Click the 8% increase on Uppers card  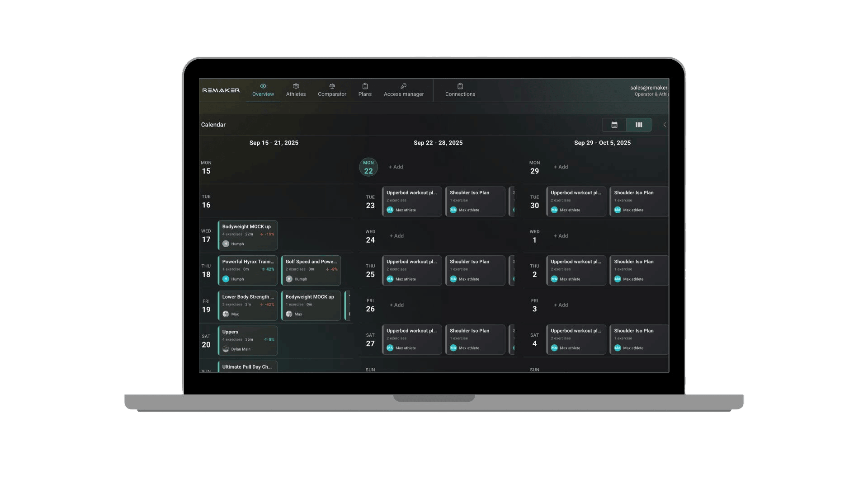tap(269, 339)
